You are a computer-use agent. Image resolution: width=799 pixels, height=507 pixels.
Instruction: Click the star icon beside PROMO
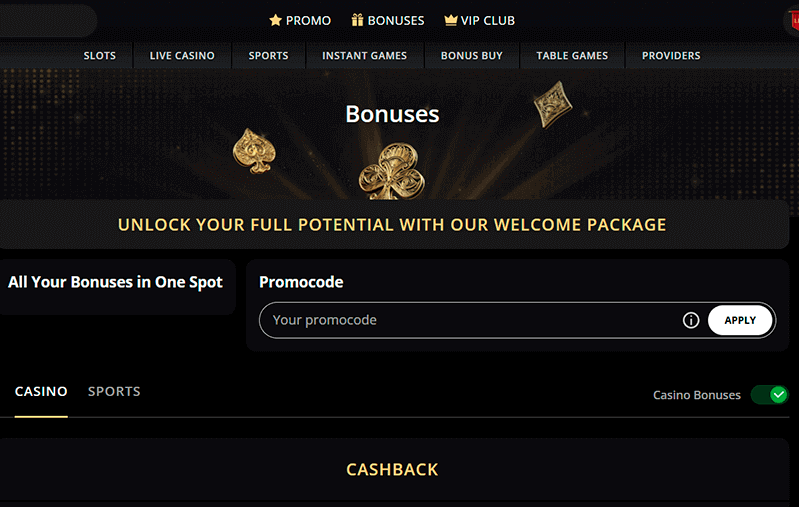276,20
